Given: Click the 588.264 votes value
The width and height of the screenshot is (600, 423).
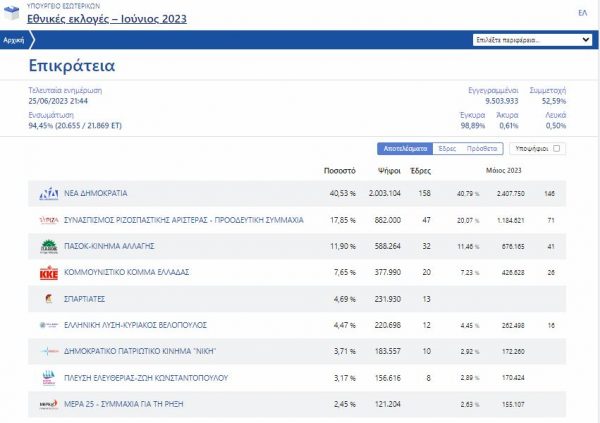Looking at the screenshot, I should tap(388, 246).
